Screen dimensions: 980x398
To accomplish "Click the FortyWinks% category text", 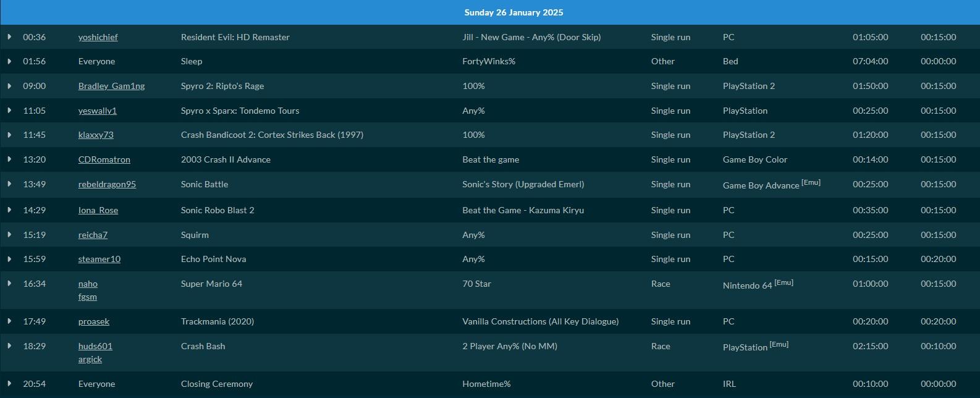I will coord(489,61).
